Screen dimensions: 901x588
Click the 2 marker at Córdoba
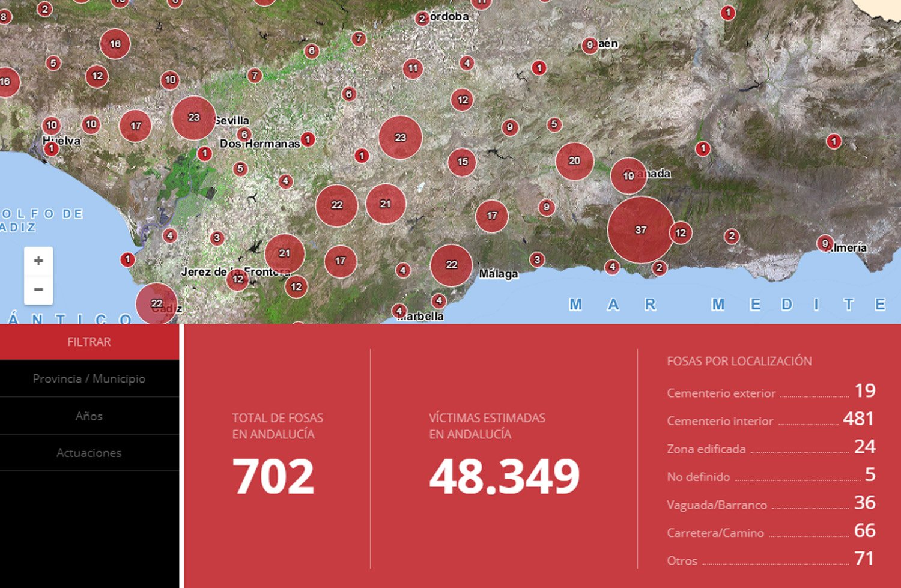tap(422, 19)
